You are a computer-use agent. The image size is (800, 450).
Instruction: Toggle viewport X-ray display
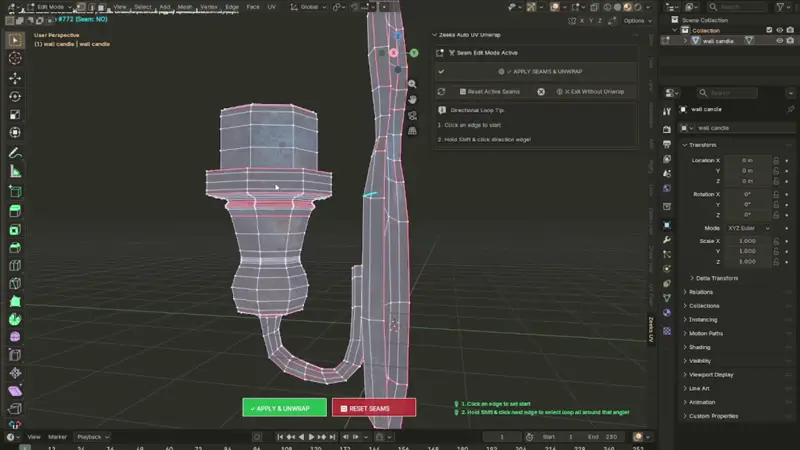click(594, 7)
